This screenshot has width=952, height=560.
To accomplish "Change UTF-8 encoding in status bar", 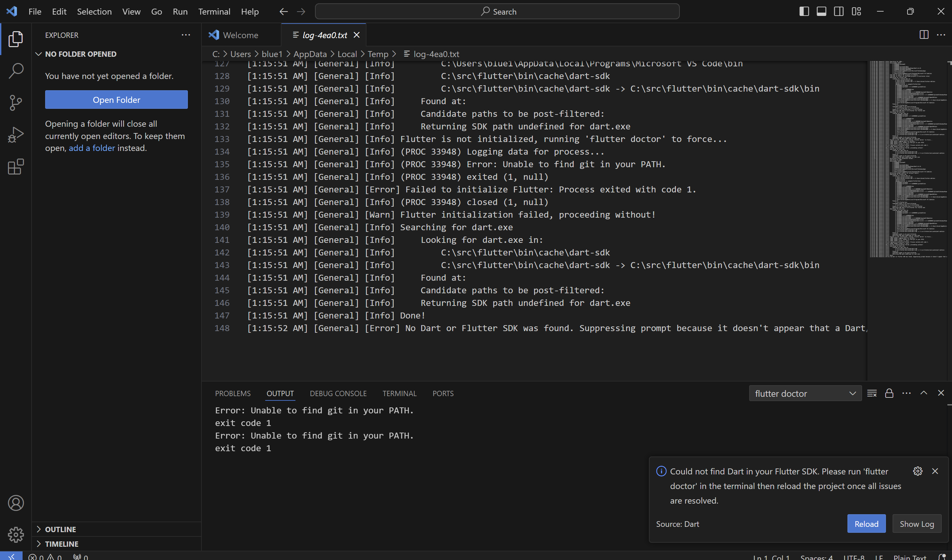I will pos(854,557).
